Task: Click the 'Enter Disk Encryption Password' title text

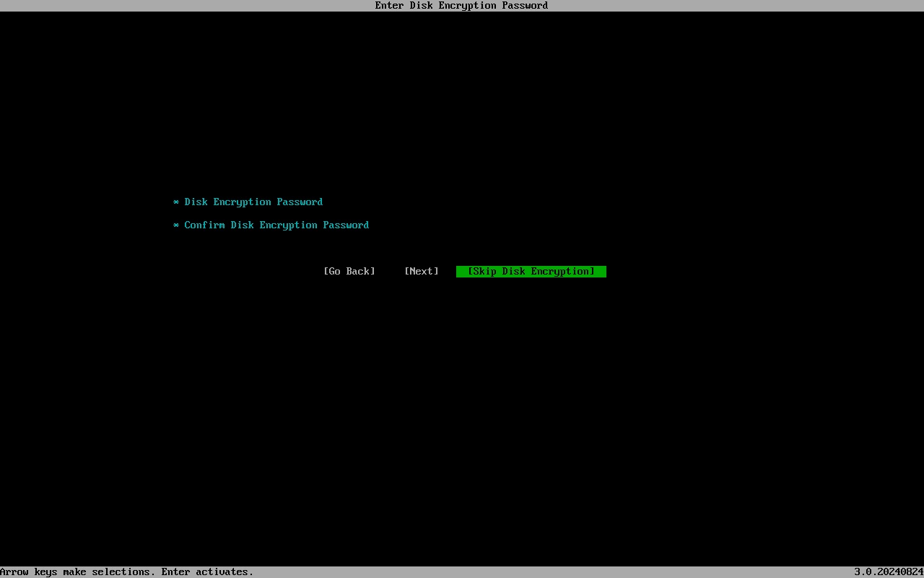Action: coord(462,6)
